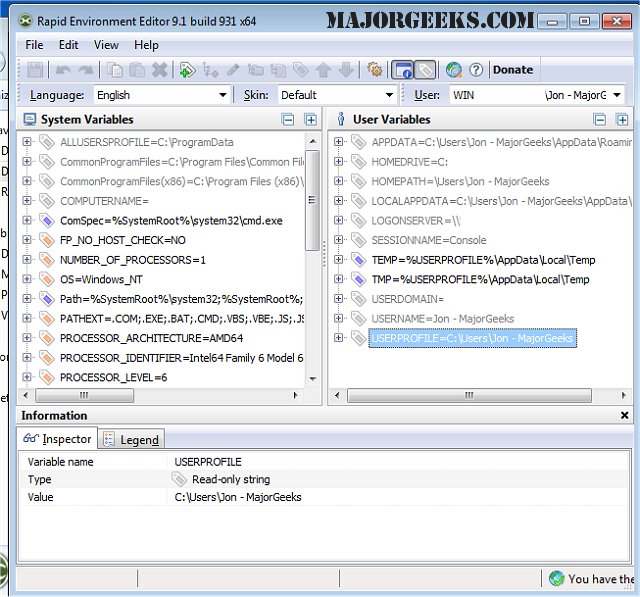The height and width of the screenshot is (597, 640).
Task: Open the View menu
Action: pos(106,45)
